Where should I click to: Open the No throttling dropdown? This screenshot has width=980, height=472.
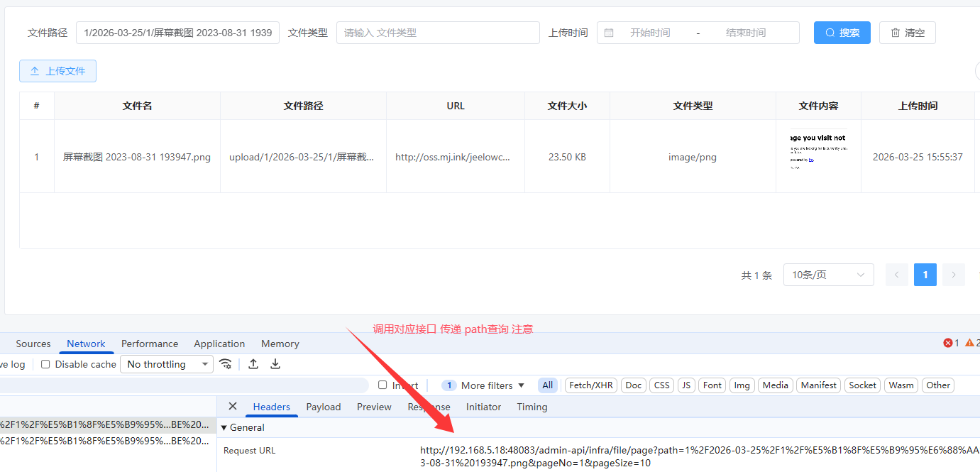tap(167, 364)
